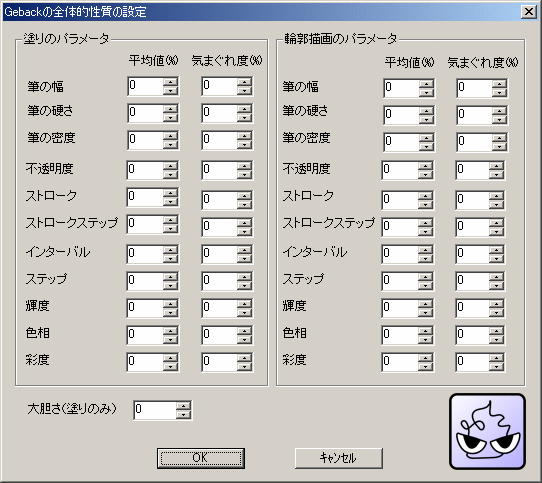Viewport: 542px width, 483px height.
Task: Close the Geback settings dialog
Action: 529,12
